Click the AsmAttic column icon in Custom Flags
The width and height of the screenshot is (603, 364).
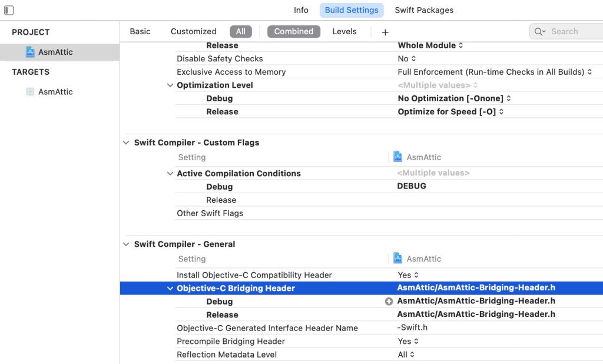tap(397, 157)
